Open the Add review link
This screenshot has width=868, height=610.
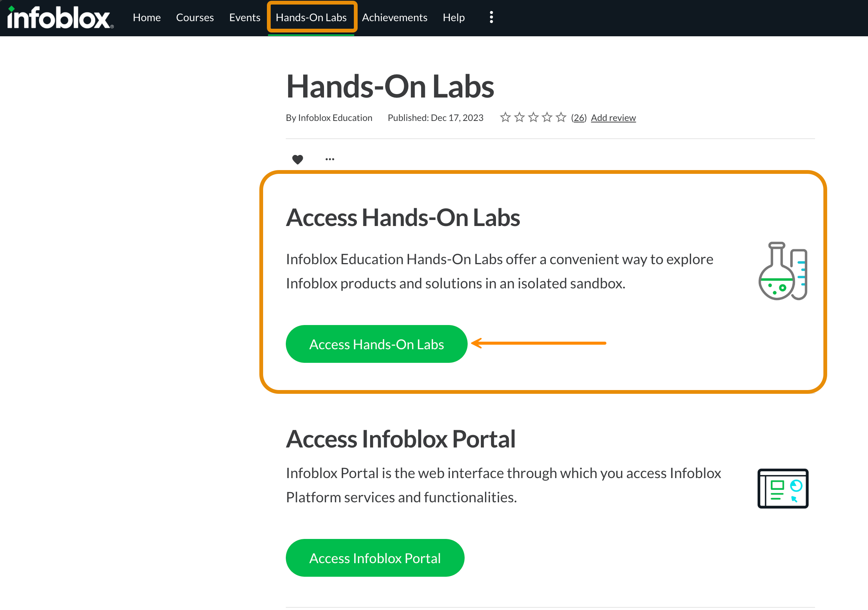[x=613, y=118]
